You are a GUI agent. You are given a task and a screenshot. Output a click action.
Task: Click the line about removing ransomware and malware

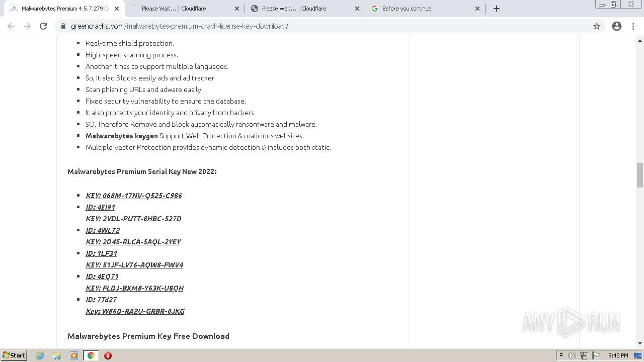click(x=201, y=124)
